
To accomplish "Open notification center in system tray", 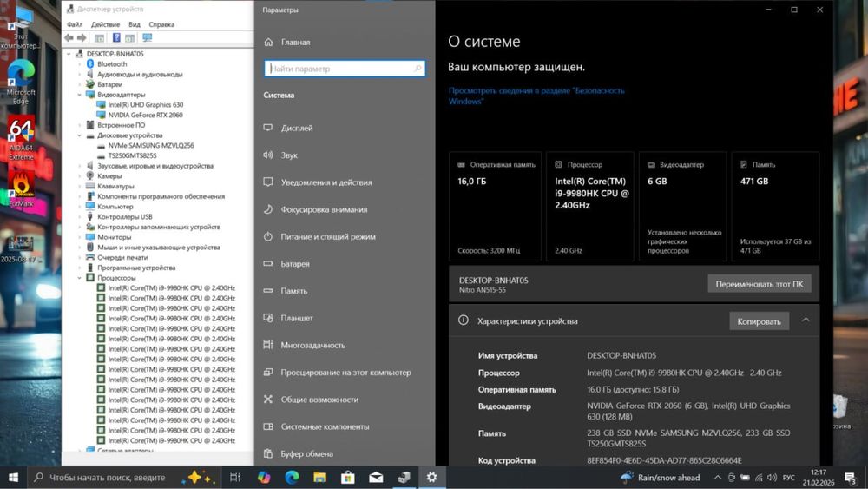I will click(851, 478).
